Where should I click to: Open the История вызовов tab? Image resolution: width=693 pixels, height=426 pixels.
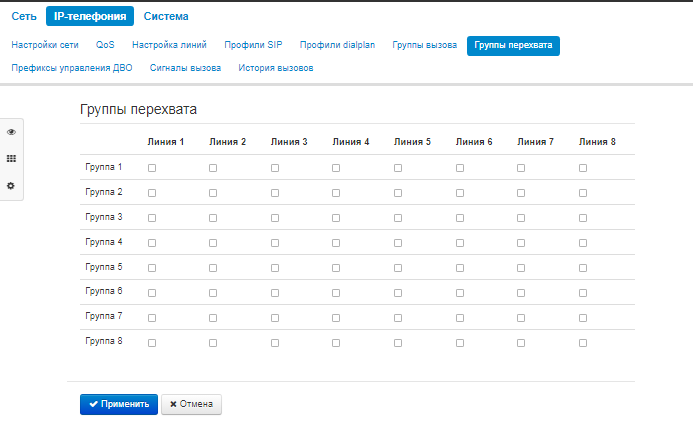pyautogui.click(x=275, y=68)
